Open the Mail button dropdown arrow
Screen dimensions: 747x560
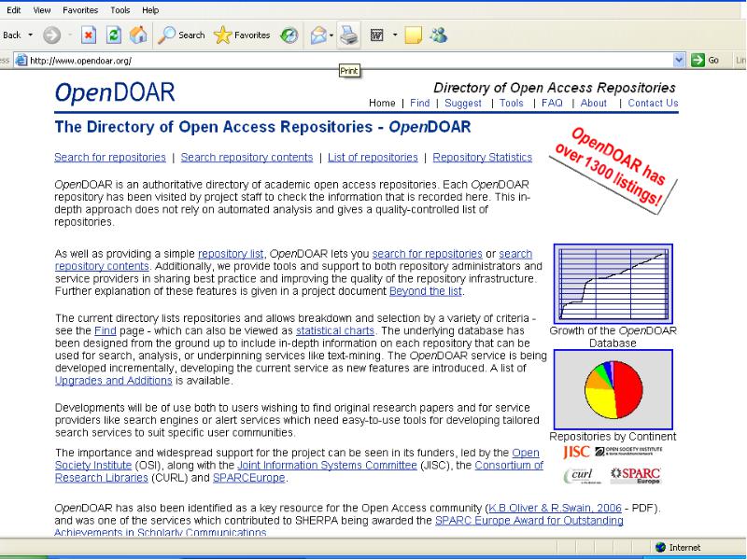(x=331, y=35)
